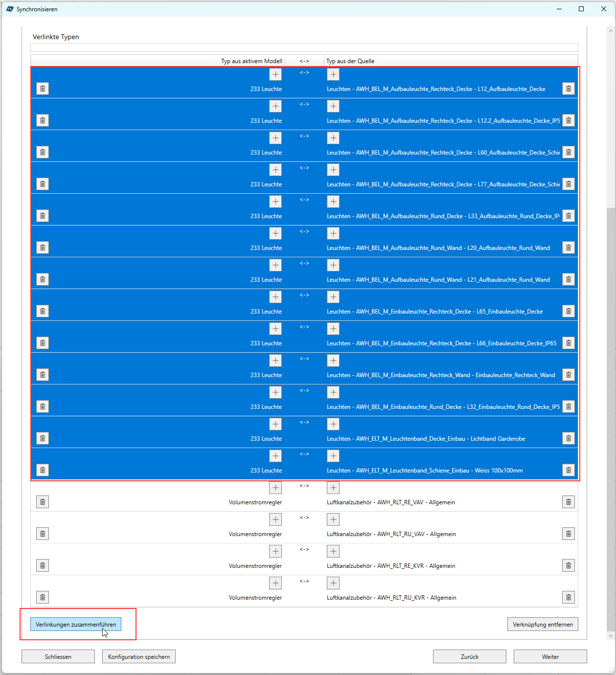Add source type in L21_Aufbauleuchte_Rund_Wand row
This screenshot has height=675, width=616.
click(x=333, y=265)
